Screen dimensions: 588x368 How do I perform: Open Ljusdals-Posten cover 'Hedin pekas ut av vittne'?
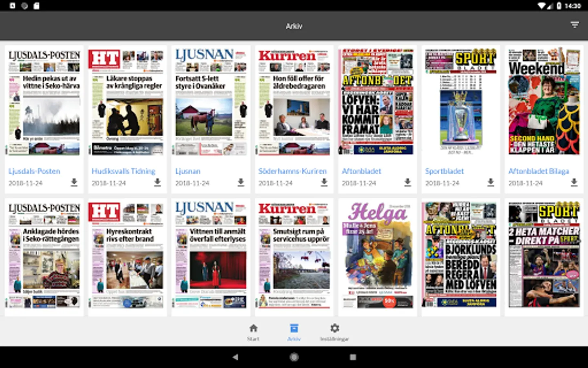(44, 102)
